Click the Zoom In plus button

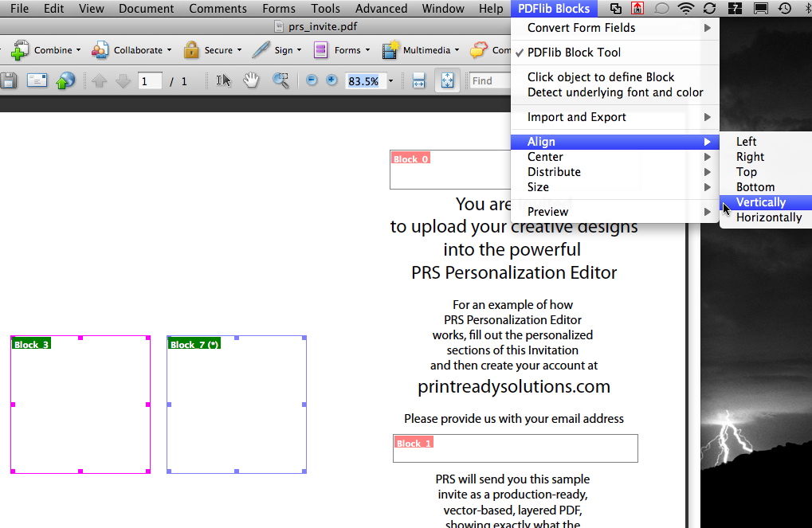click(x=331, y=80)
